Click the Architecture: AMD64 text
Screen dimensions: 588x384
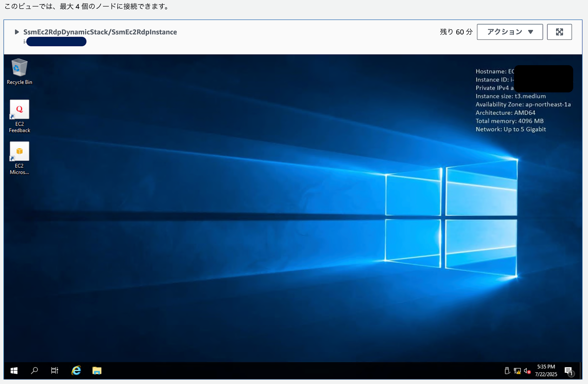[x=505, y=113]
